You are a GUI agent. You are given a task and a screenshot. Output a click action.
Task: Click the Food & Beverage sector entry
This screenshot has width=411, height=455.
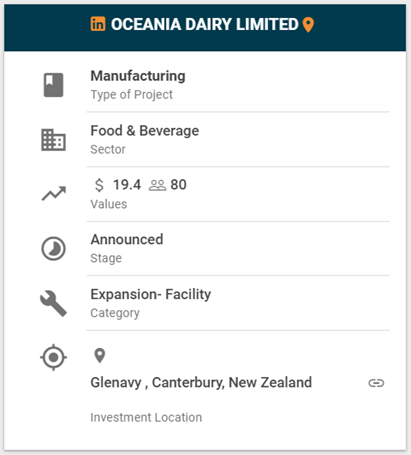tap(145, 131)
